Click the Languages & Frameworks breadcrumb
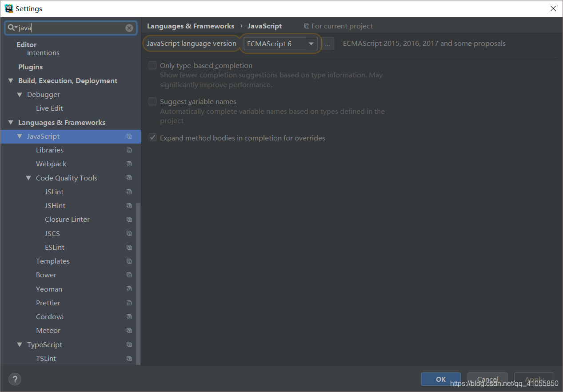The image size is (563, 392). [x=190, y=26]
